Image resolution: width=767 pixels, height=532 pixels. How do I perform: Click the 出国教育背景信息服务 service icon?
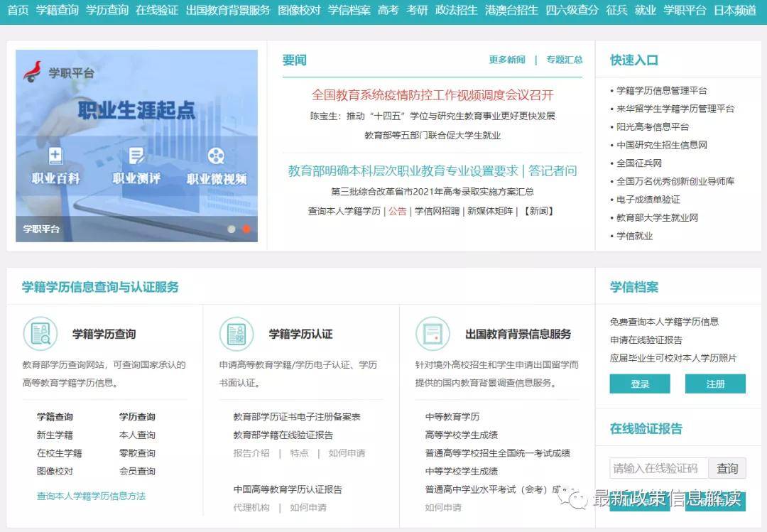(x=433, y=332)
